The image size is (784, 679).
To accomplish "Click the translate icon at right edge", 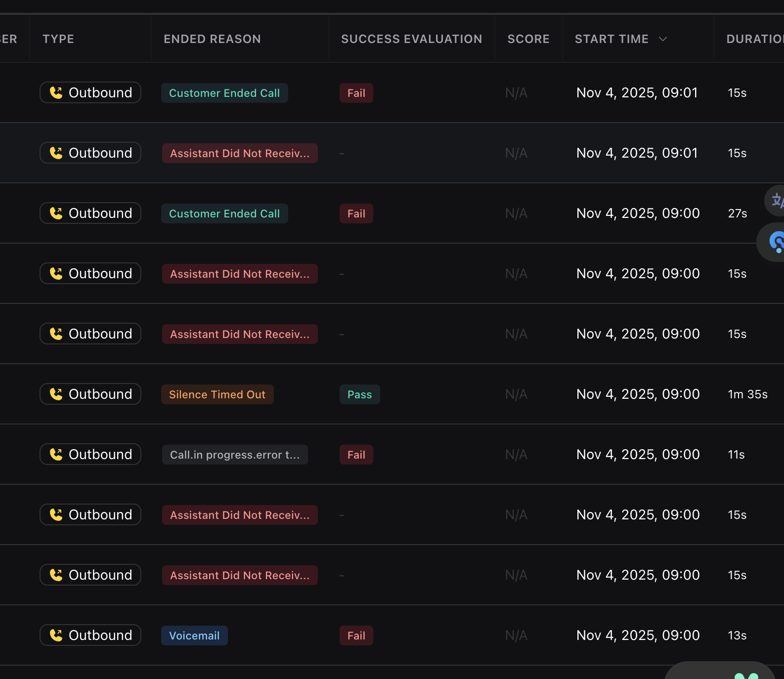I will click(x=777, y=200).
